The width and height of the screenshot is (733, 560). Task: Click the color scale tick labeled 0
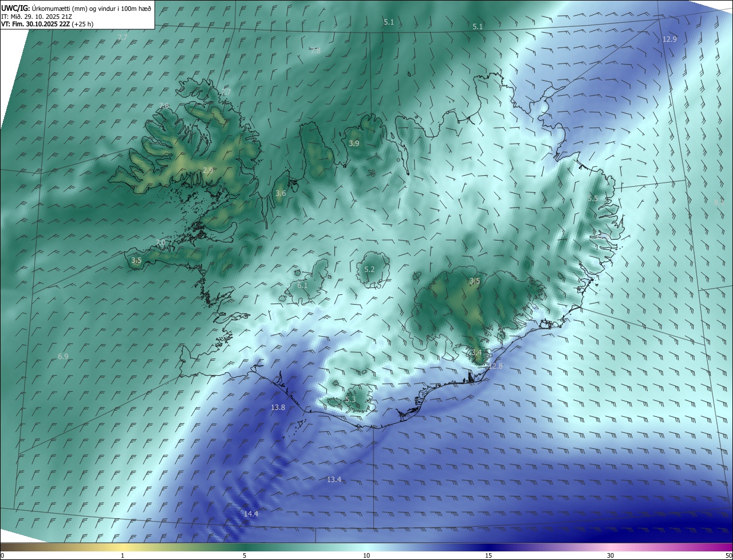click(x=2, y=555)
